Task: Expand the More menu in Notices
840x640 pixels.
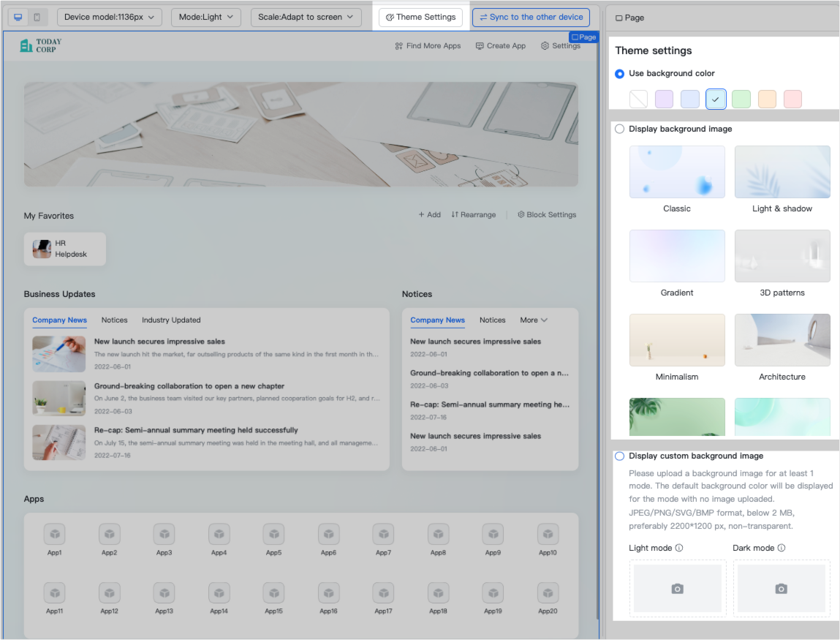Action: coord(534,320)
